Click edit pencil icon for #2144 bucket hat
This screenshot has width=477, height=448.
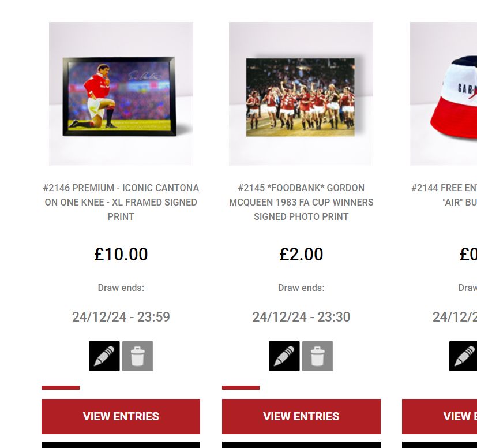click(x=463, y=356)
